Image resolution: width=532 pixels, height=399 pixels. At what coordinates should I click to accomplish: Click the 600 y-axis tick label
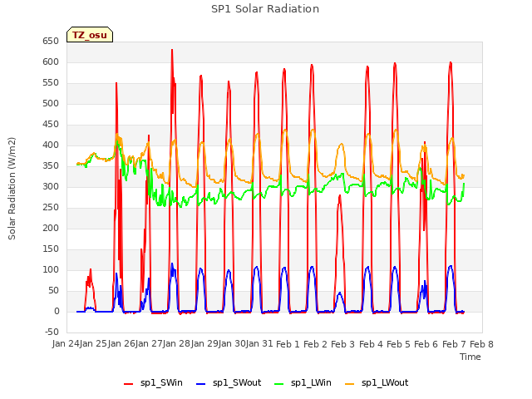coord(51,62)
